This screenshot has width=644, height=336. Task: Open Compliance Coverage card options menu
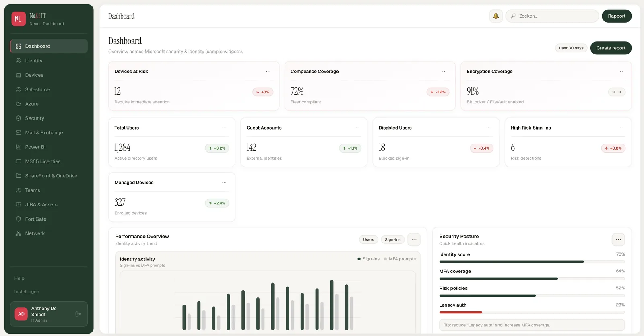pos(444,72)
